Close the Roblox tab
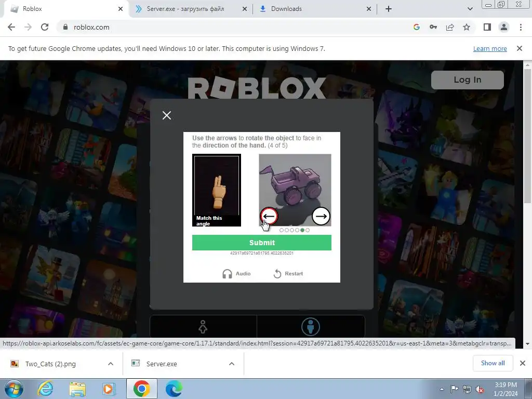The image size is (532, 399). (x=121, y=9)
